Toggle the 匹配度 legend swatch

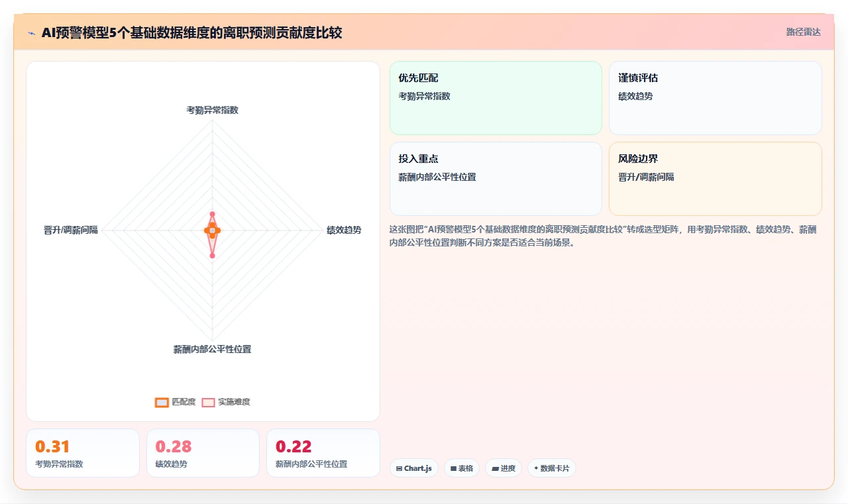pos(162,402)
